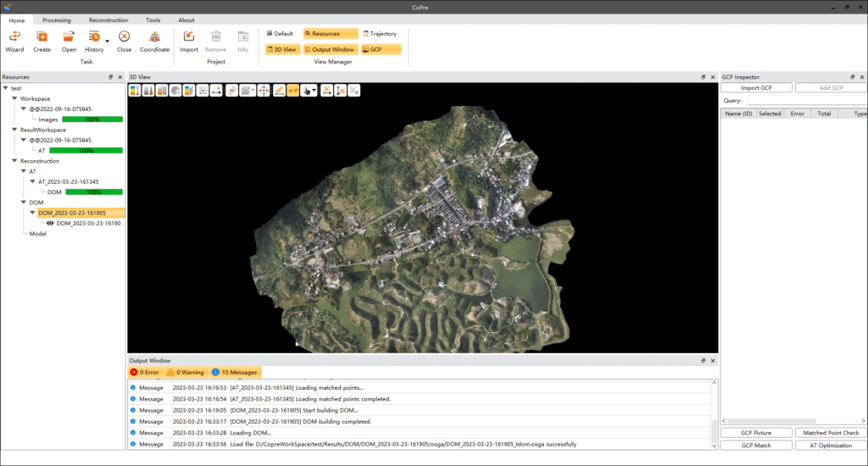Click the GCP Query input field

805,101
